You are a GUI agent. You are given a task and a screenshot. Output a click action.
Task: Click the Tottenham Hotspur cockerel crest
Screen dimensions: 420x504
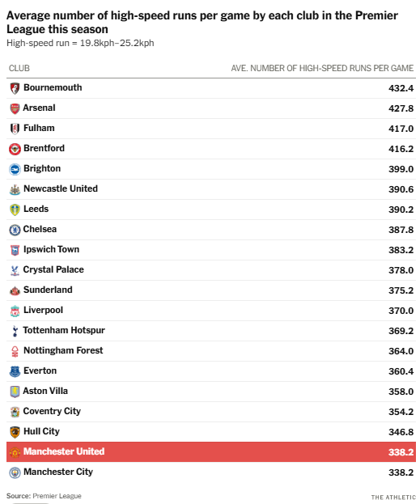click(15, 331)
